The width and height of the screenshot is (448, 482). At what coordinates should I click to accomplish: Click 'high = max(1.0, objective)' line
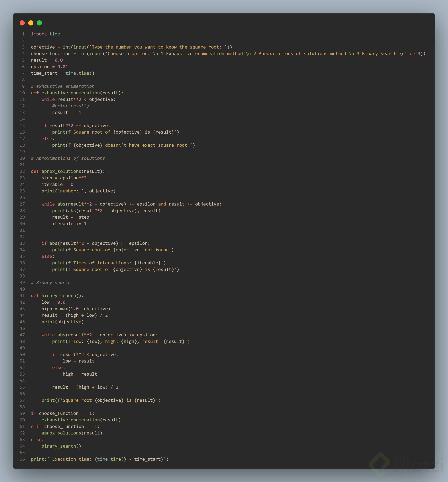click(76, 309)
